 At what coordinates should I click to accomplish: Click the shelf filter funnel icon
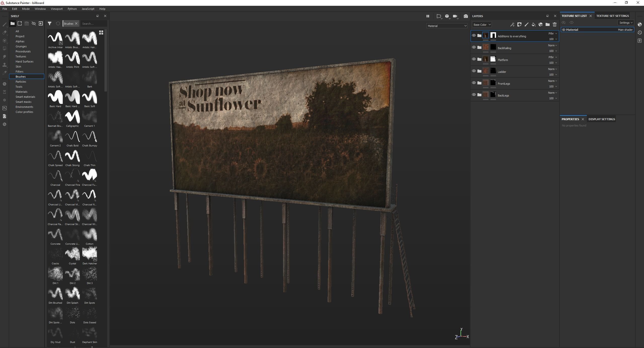pyautogui.click(x=50, y=23)
